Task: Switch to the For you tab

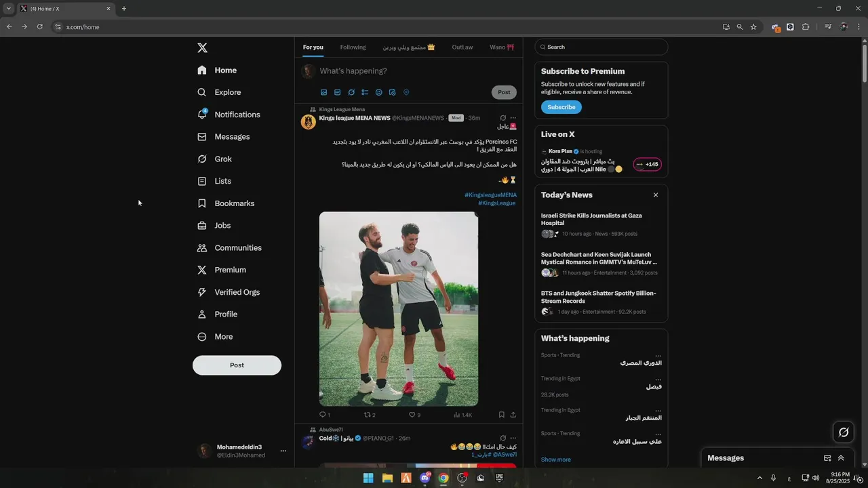Action: pos(313,47)
